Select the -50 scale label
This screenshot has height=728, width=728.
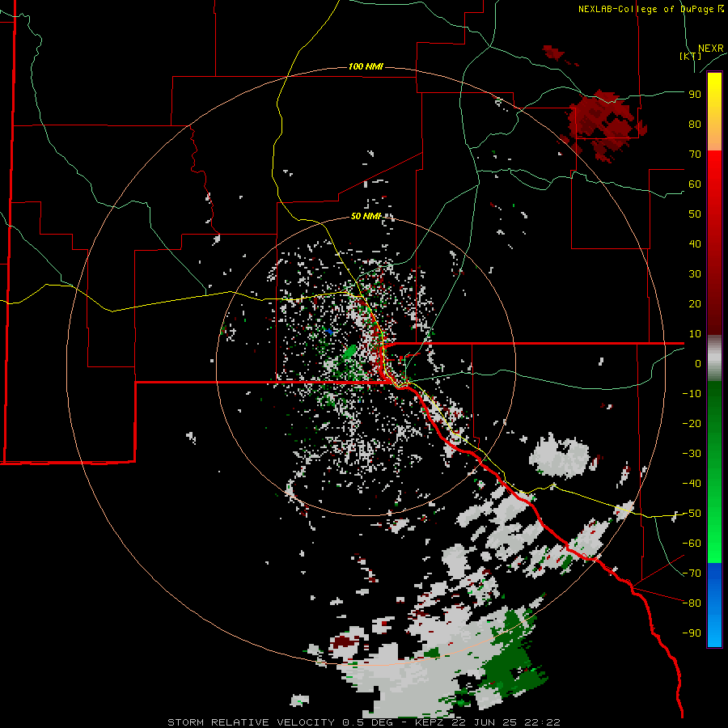coord(692,514)
